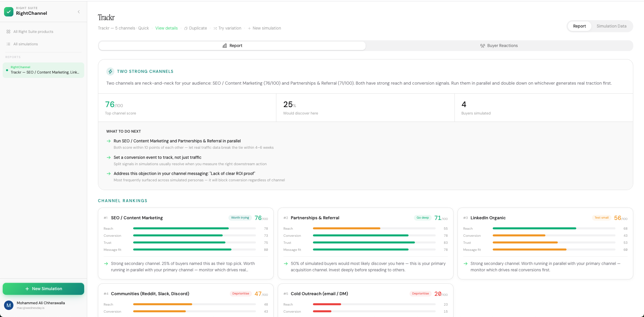Image resolution: width=644 pixels, height=317 pixels.
Task: Collapse the sidebar with the chevron
Action: click(79, 12)
